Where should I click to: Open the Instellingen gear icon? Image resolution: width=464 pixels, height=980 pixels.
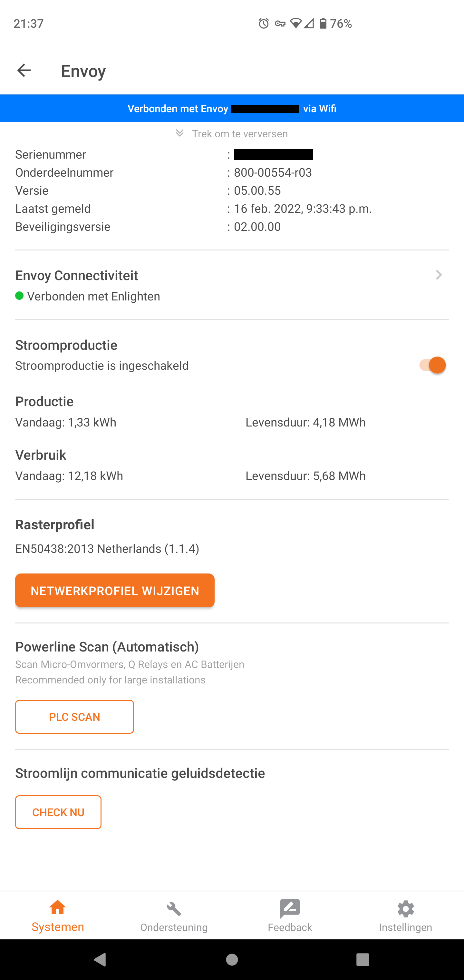[405, 909]
